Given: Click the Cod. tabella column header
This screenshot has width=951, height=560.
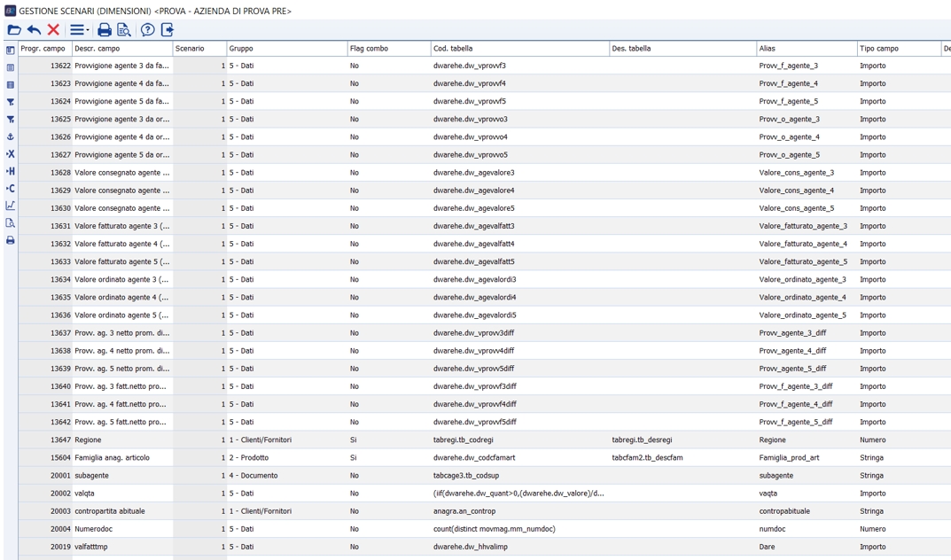Looking at the screenshot, I should 519,49.
